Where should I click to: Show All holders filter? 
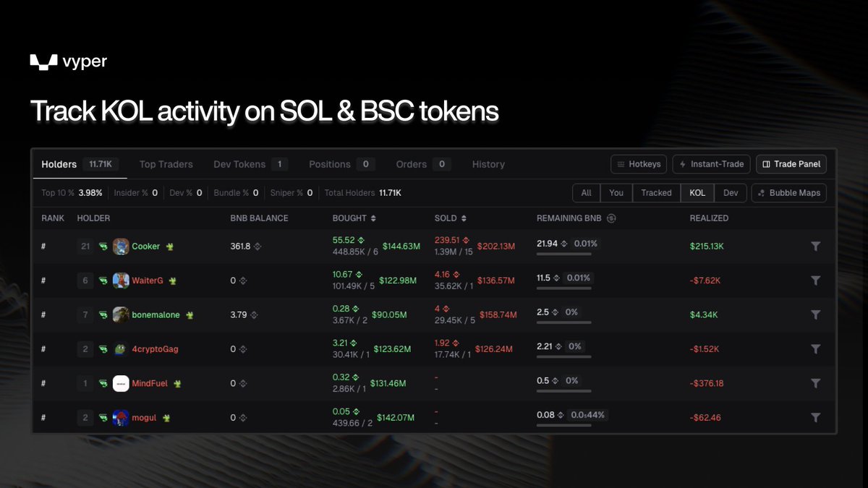(x=586, y=193)
